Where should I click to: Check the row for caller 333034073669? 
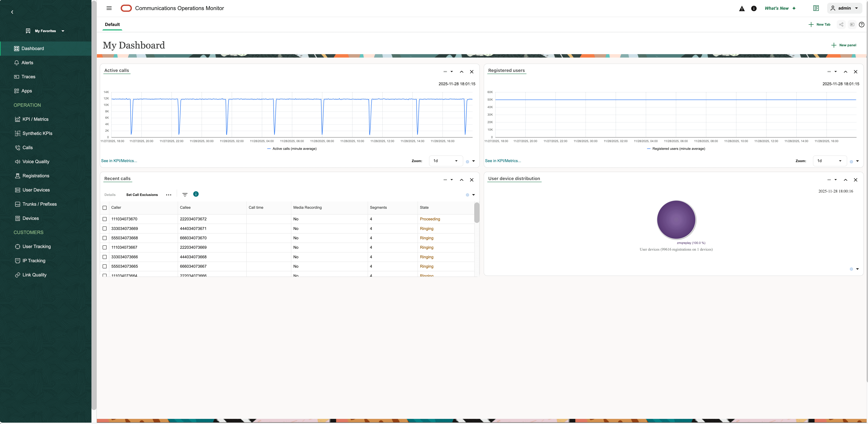pyautogui.click(x=104, y=229)
